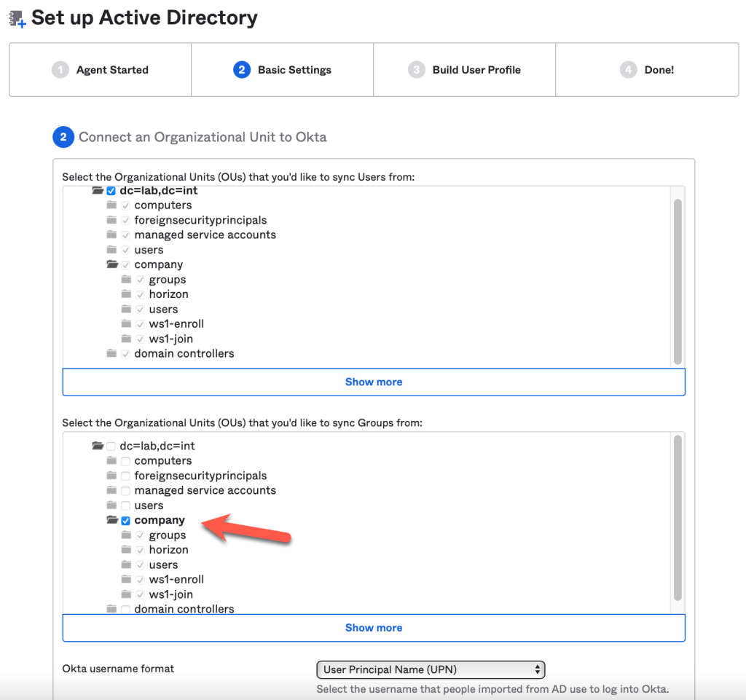Image resolution: width=746 pixels, height=700 pixels.
Task: Click Show more under the Users OU list
Action: 374,382
